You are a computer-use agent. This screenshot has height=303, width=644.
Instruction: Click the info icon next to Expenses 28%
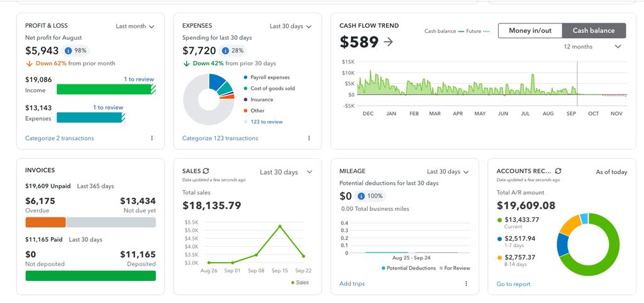tap(226, 50)
